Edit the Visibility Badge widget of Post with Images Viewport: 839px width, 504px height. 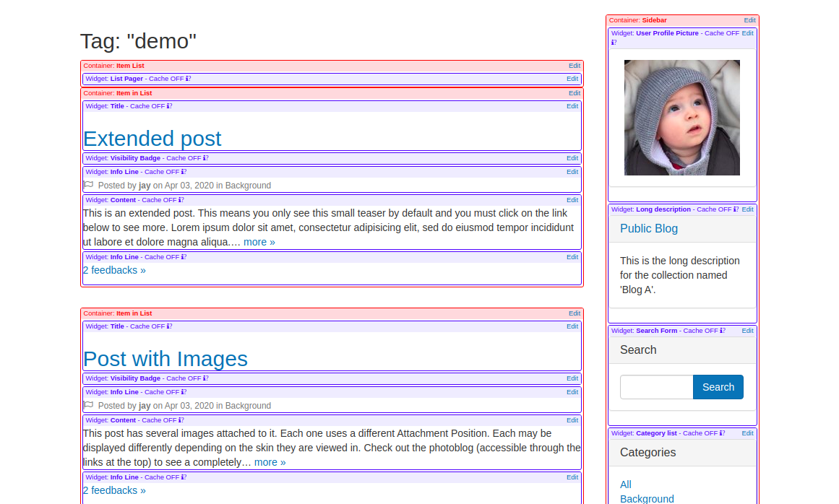(x=572, y=378)
